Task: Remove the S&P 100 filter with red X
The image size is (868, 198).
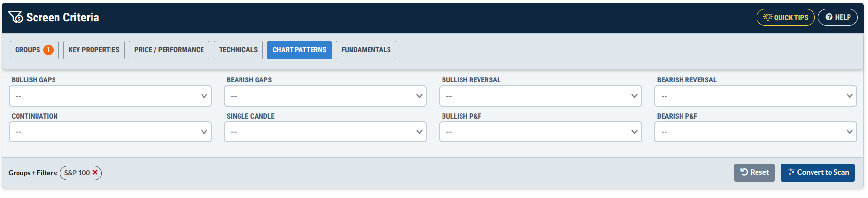Action: (x=95, y=172)
